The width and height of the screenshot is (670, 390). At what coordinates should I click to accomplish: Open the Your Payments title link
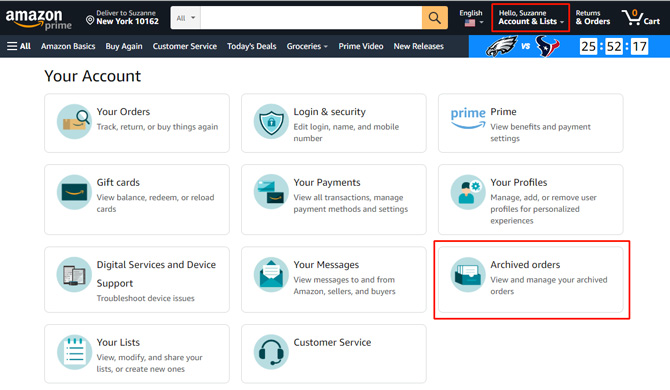pyautogui.click(x=327, y=183)
